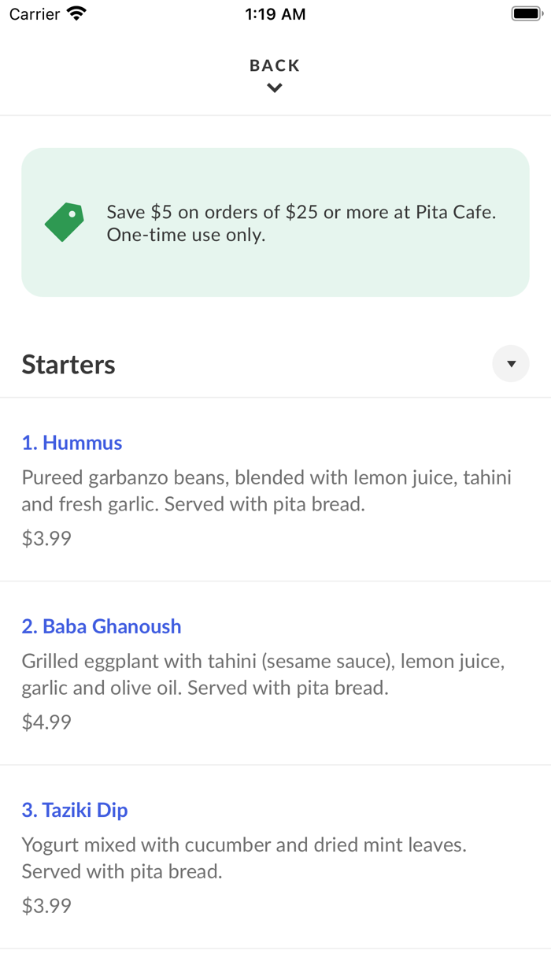This screenshot has height=980, width=551.
Task: Tap the Taziki Dip price of $3.99
Action: (x=46, y=905)
